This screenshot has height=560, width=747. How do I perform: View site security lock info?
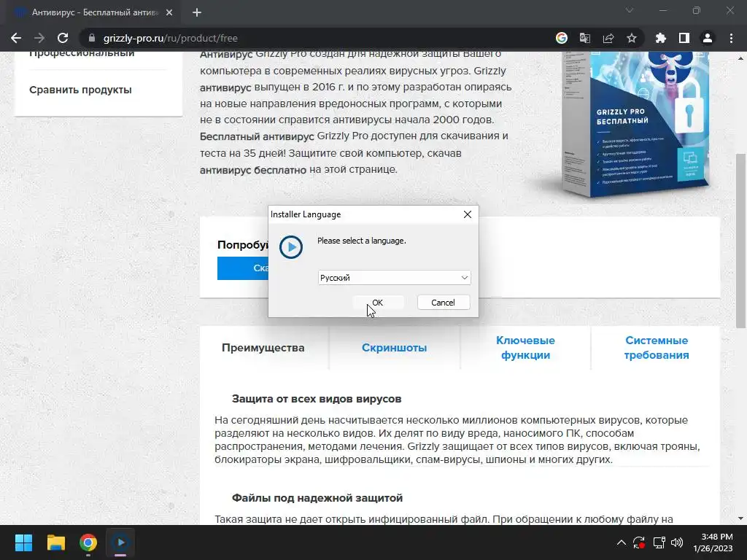tap(92, 38)
